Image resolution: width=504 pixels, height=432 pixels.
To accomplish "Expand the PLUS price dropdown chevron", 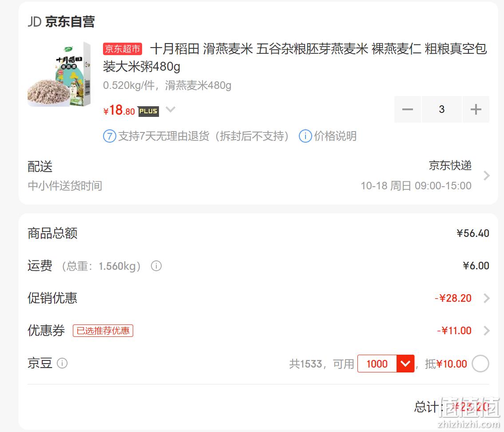I will (x=171, y=109).
